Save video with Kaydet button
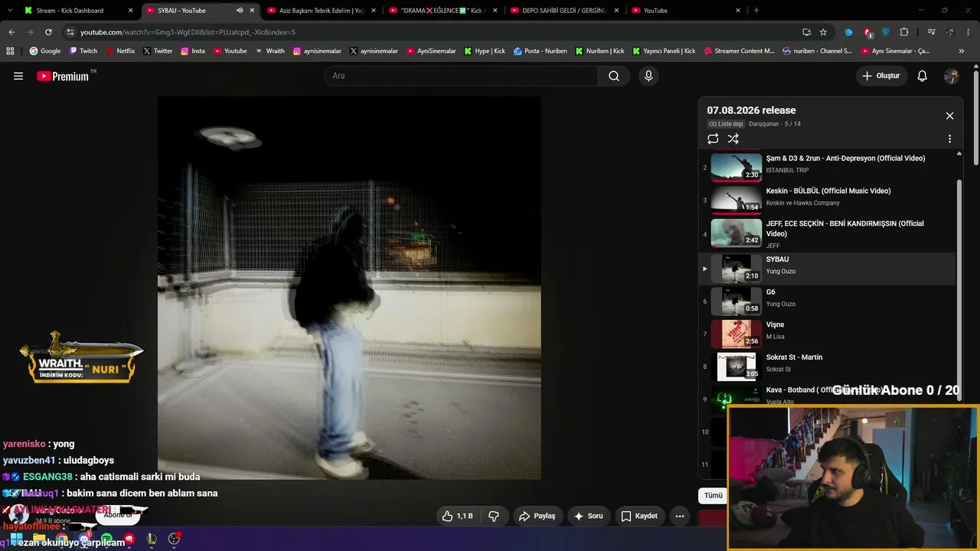The width and height of the screenshot is (980, 551). (639, 516)
